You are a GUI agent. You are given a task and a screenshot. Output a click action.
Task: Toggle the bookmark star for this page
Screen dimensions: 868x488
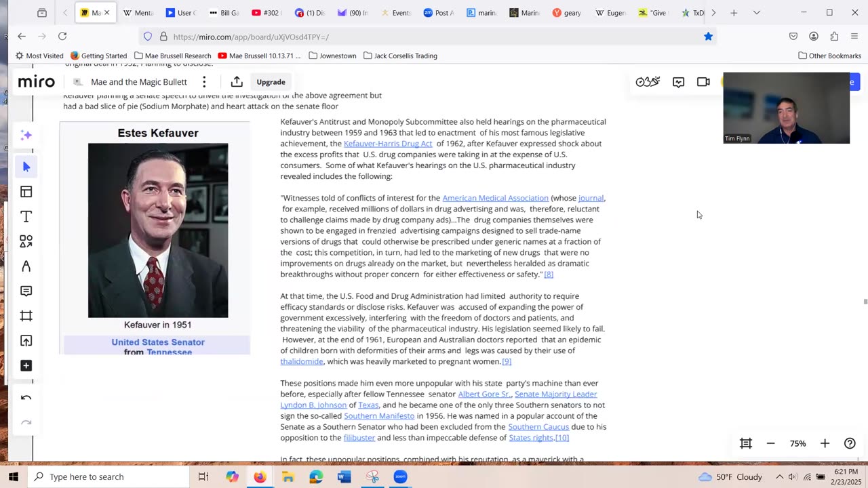click(708, 37)
